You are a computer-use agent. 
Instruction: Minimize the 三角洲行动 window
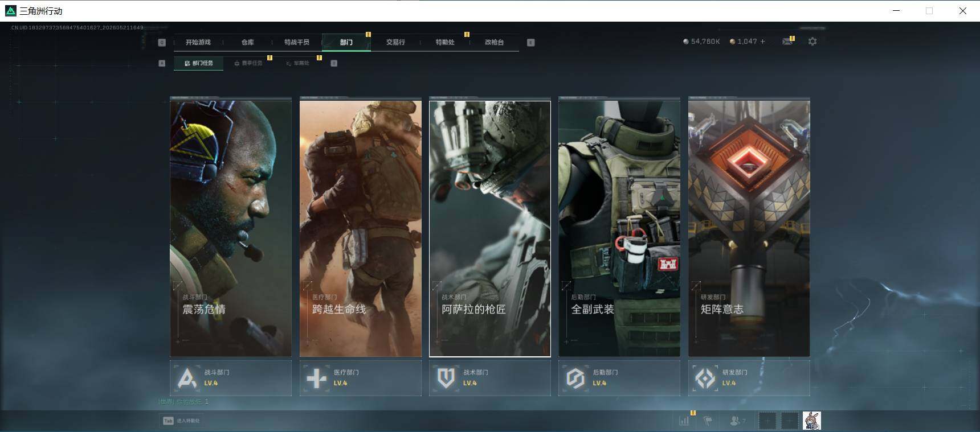[x=896, y=11]
